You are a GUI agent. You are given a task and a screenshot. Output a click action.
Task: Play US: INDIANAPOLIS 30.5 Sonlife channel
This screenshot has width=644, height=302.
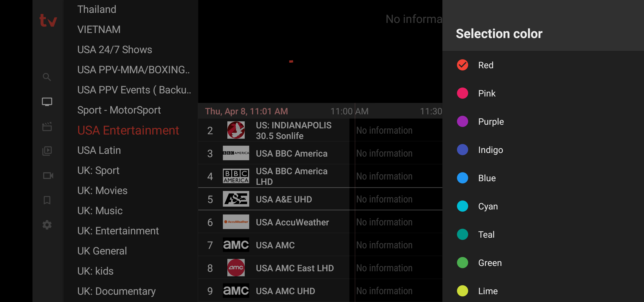pyautogui.click(x=274, y=130)
